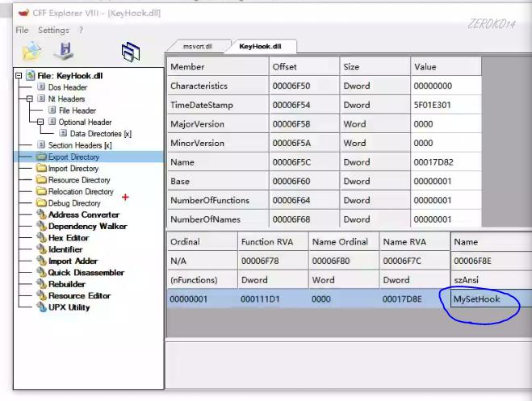Open the Hex Editor tool

[69, 238]
